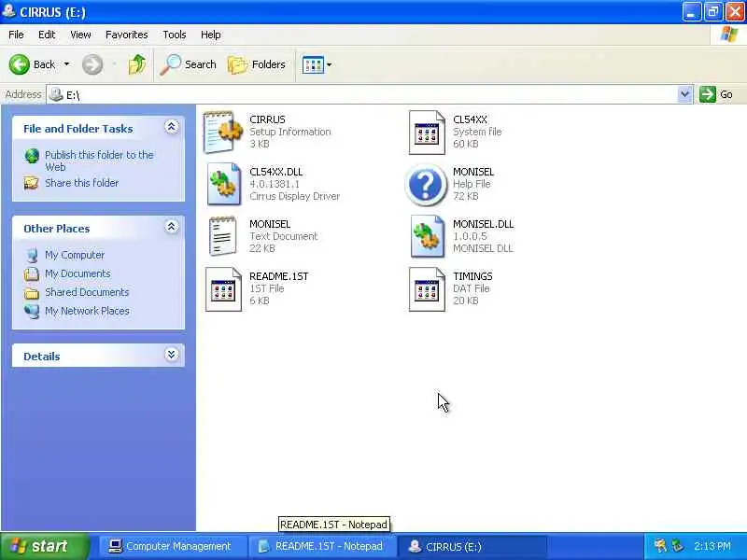The width and height of the screenshot is (747, 560).
Task: Click the Start button on the taskbar
Action: (44, 546)
